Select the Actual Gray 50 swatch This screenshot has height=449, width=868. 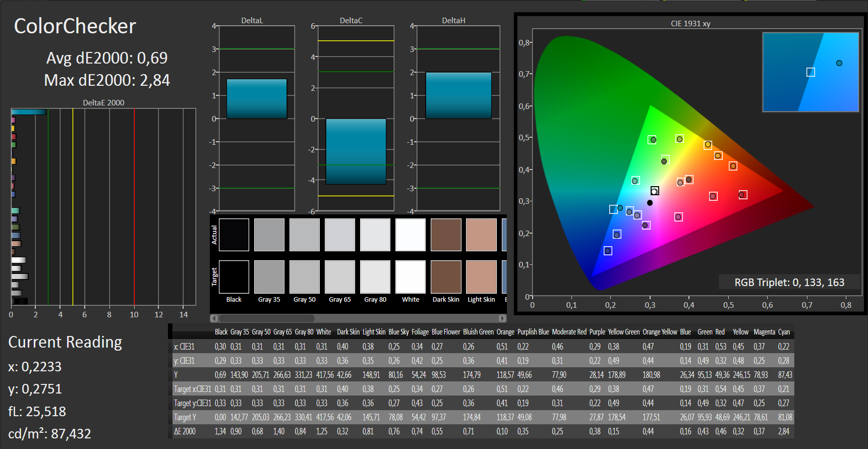coord(305,235)
